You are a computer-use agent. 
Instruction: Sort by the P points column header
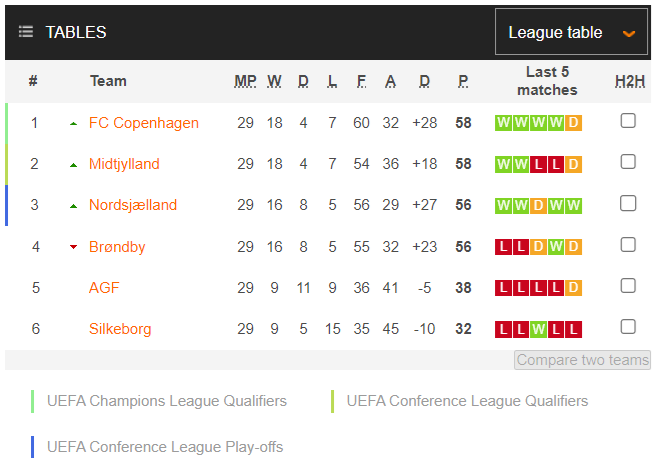tap(463, 81)
